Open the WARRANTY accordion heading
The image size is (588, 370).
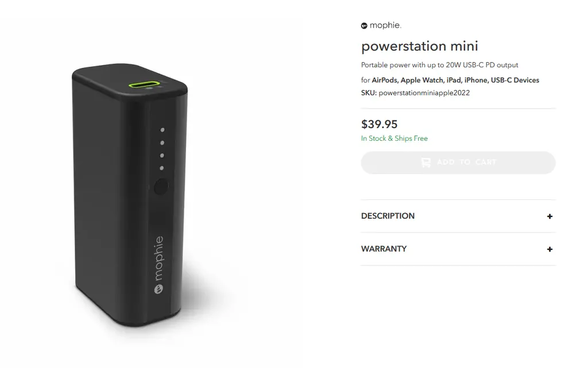click(x=384, y=249)
